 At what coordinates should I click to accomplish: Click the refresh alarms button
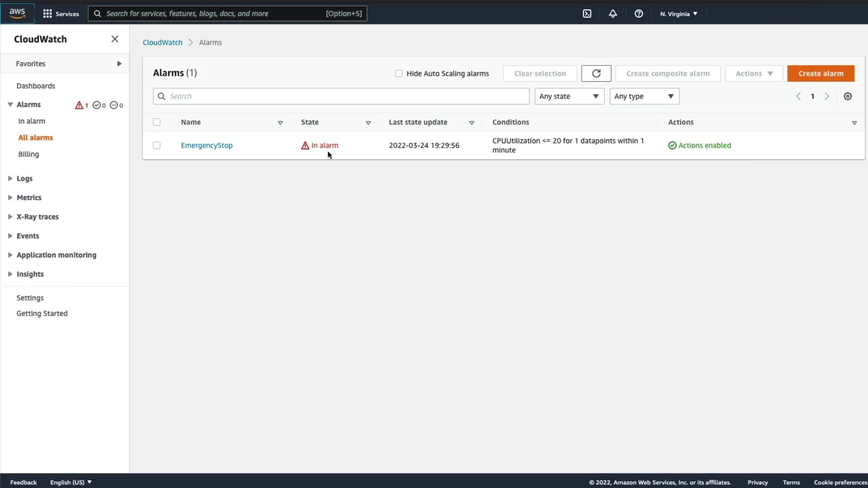coord(596,74)
